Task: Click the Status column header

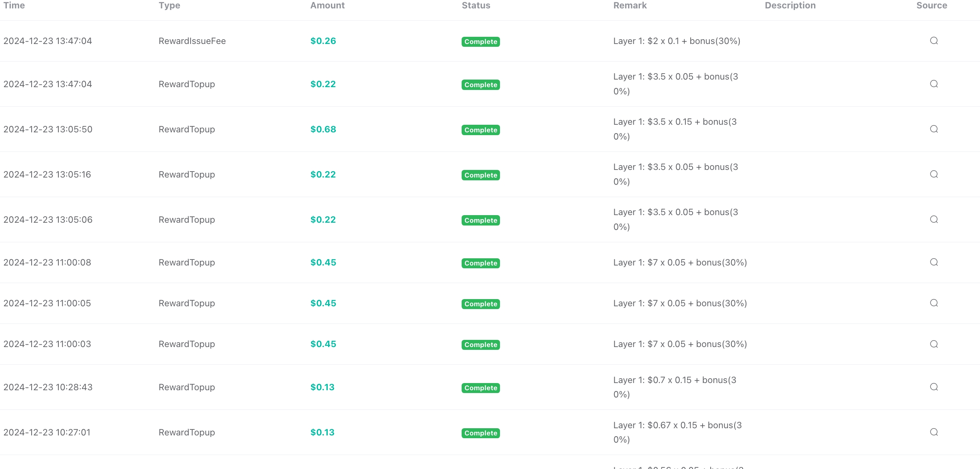Action: point(476,6)
